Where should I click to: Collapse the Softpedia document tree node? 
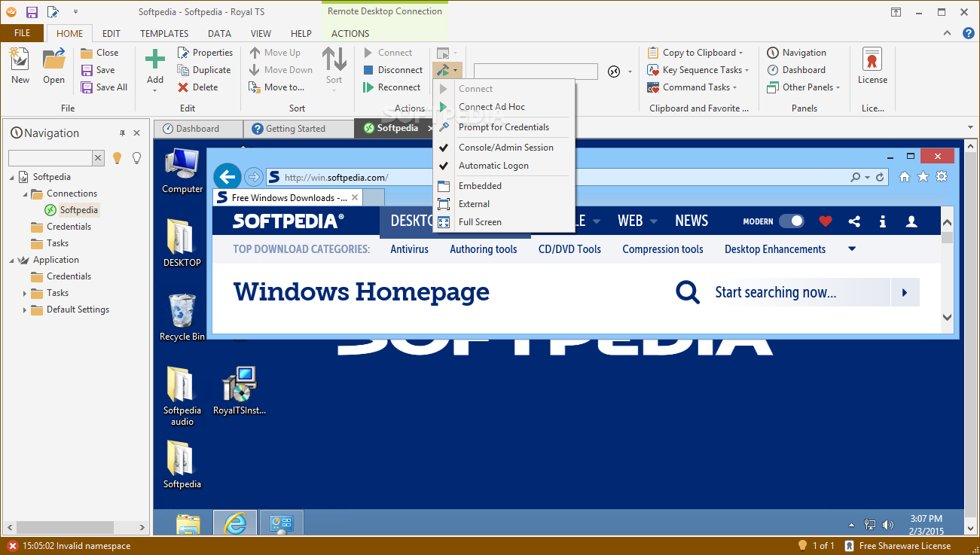12,177
